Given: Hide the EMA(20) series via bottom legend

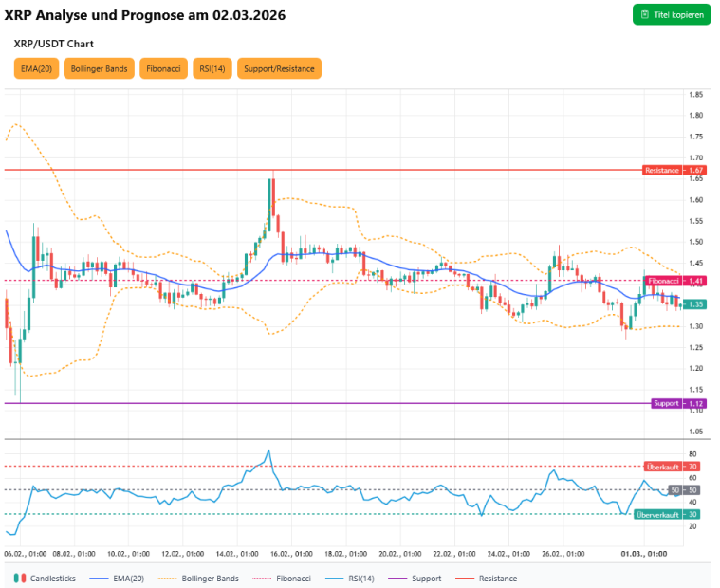Looking at the screenshot, I should tap(115, 578).
